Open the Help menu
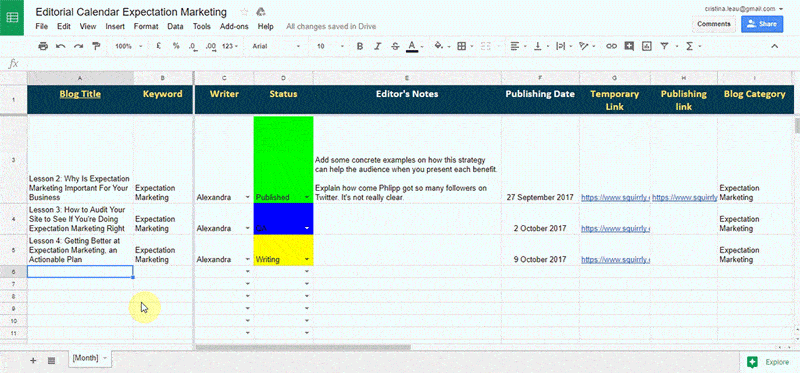The width and height of the screenshot is (800, 373). (x=265, y=27)
